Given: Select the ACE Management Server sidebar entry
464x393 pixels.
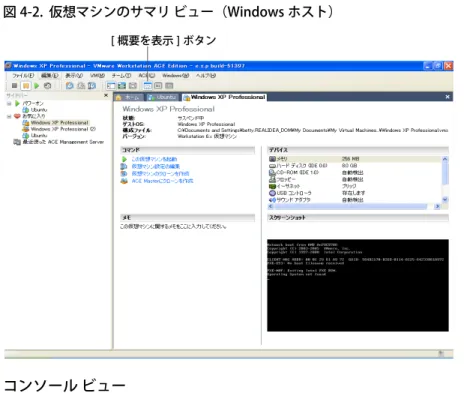Looking at the screenshot, I should [x=59, y=142].
